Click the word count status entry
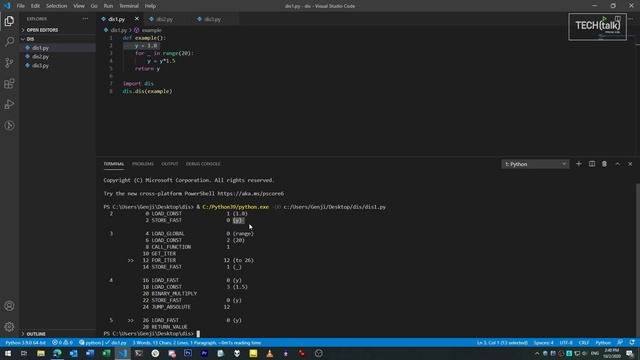 click(x=197, y=342)
